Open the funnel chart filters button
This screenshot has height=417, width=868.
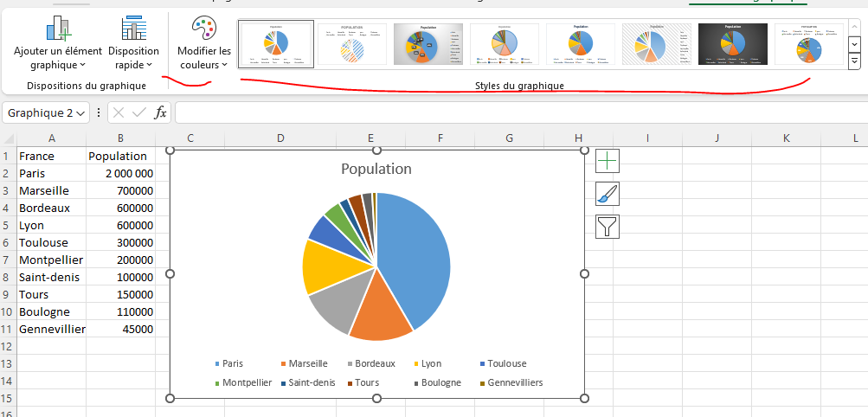point(608,227)
